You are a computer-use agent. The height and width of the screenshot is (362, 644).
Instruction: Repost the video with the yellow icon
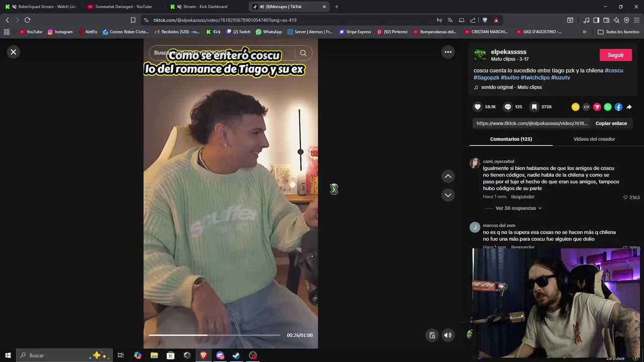point(576,107)
